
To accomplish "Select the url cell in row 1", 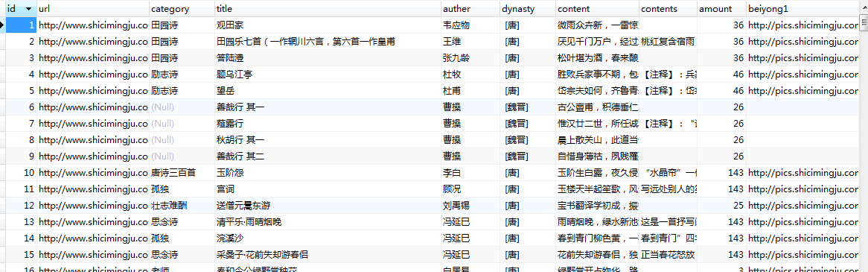I will (93, 25).
